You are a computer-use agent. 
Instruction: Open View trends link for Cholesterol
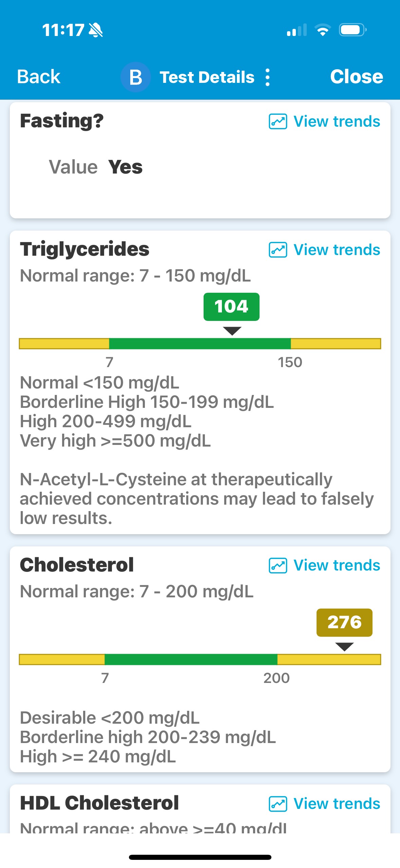click(x=336, y=565)
